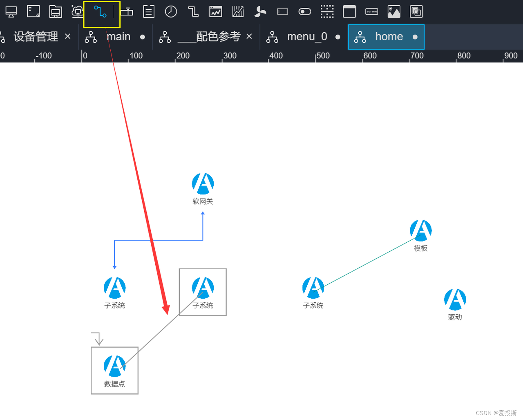Select the blue connection line tool
The height and width of the screenshot is (420, 523).
100,12
